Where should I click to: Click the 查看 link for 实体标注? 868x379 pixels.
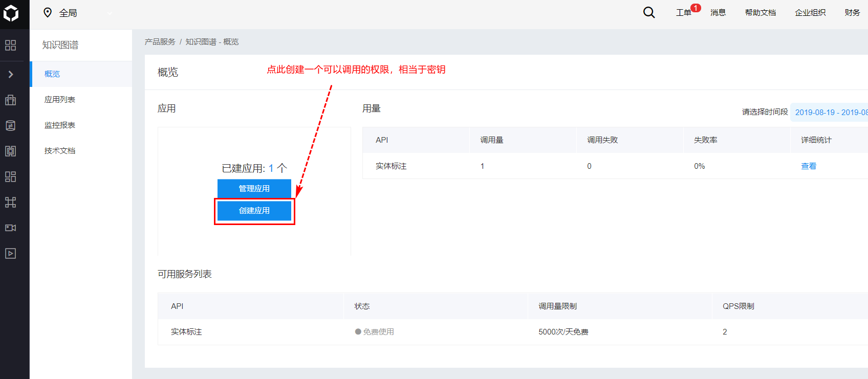809,166
